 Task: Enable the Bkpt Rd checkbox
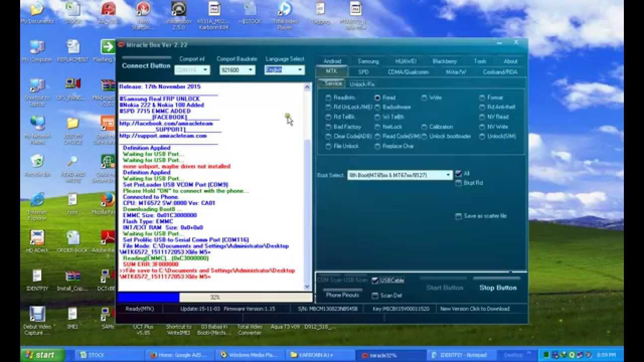pyautogui.click(x=458, y=183)
